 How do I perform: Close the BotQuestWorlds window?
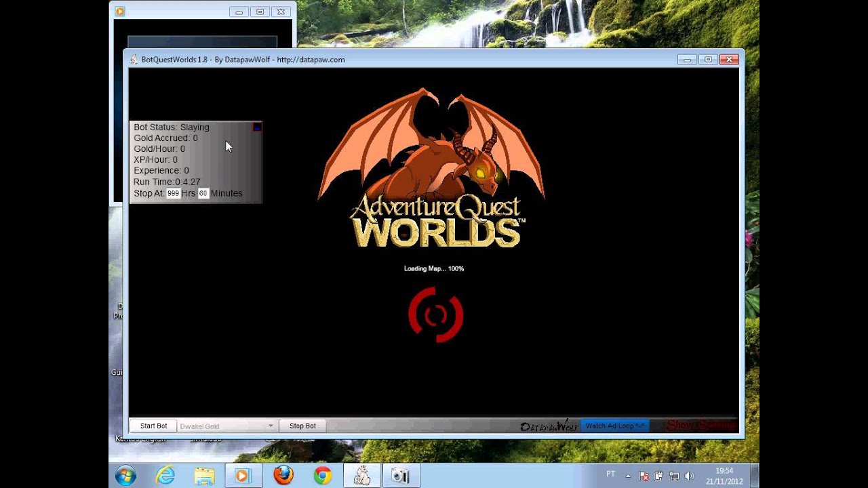tap(729, 60)
